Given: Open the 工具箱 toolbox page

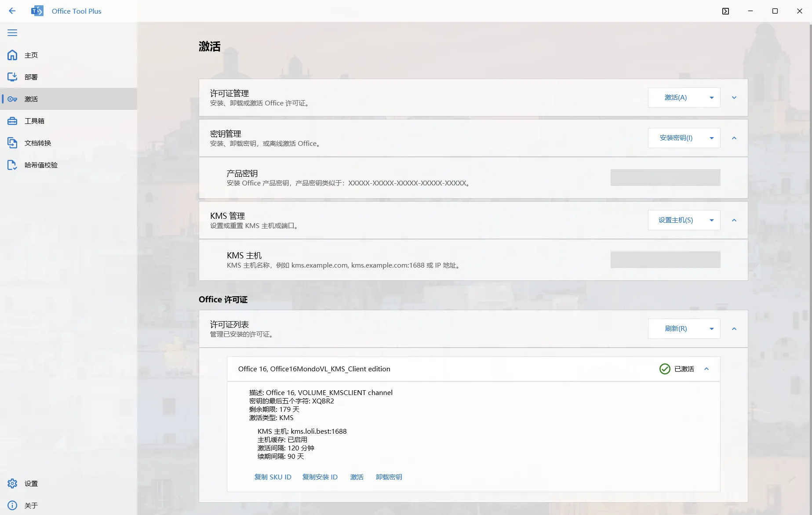Looking at the screenshot, I should (x=34, y=121).
